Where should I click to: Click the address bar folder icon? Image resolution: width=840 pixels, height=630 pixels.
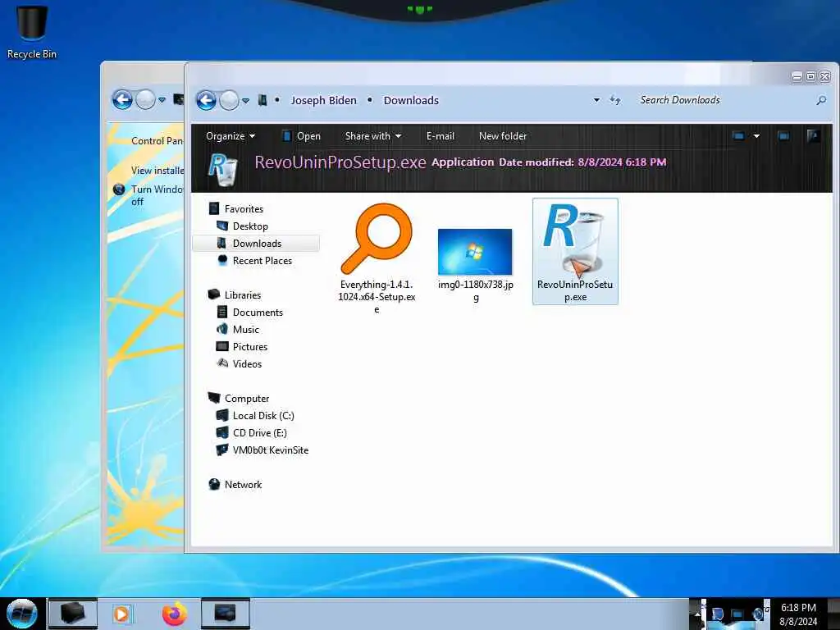[262, 100]
